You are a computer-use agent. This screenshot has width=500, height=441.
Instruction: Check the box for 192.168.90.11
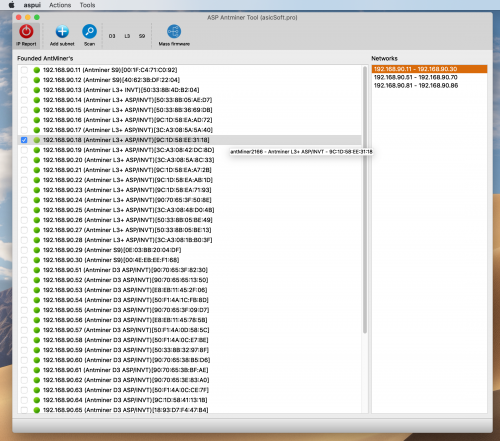click(24, 70)
